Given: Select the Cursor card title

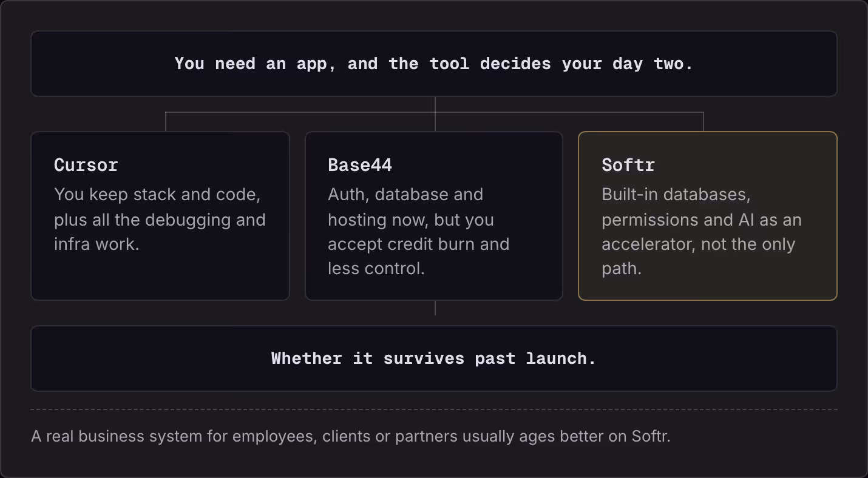Looking at the screenshot, I should [86, 165].
